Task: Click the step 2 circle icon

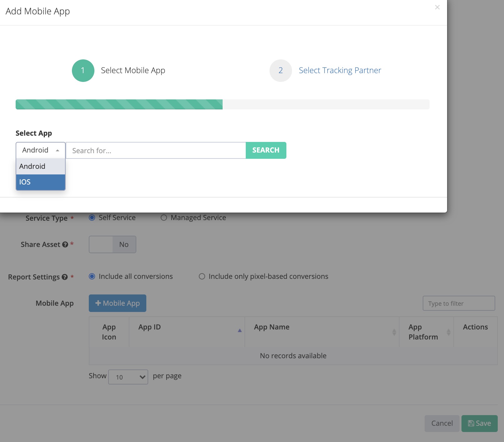Action: 280,71
